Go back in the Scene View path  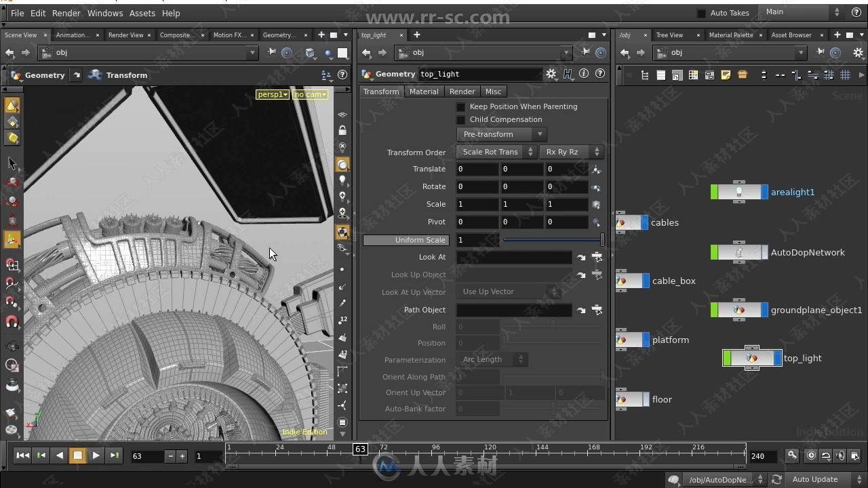[x=10, y=52]
